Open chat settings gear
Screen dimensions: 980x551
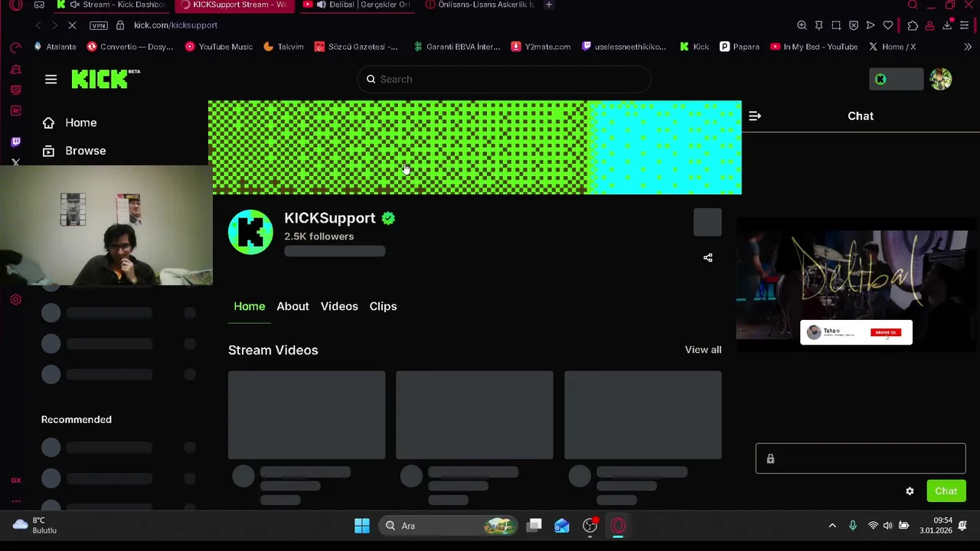(x=910, y=491)
